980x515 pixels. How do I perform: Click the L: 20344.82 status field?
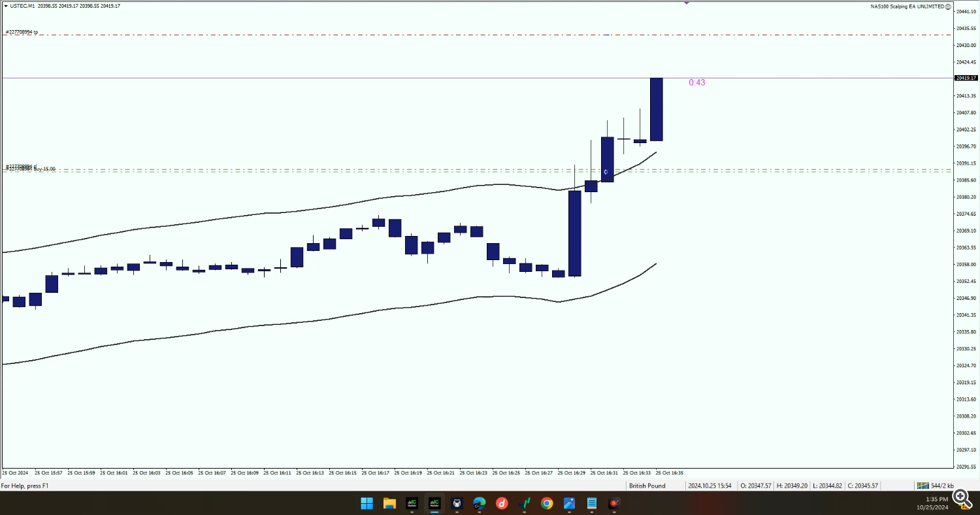(x=828, y=486)
